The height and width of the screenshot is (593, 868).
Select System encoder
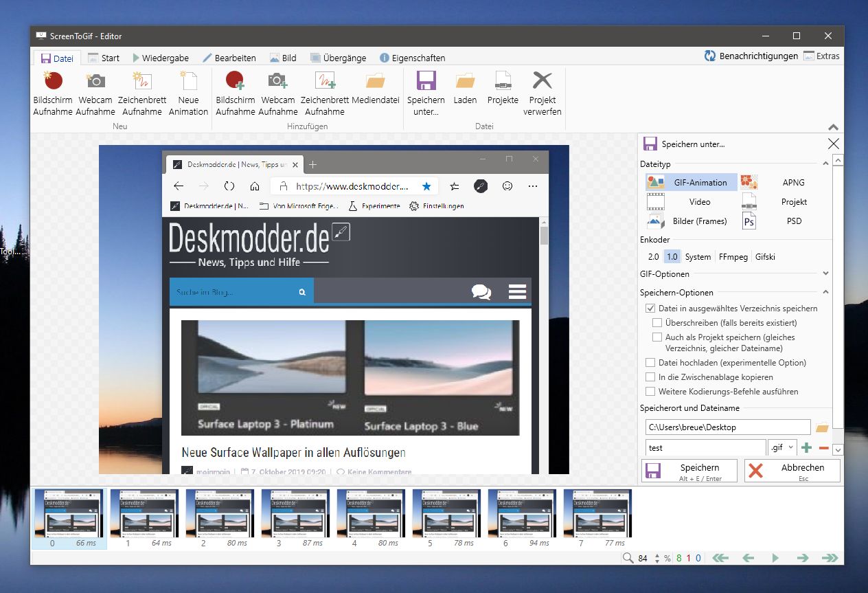[698, 257]
